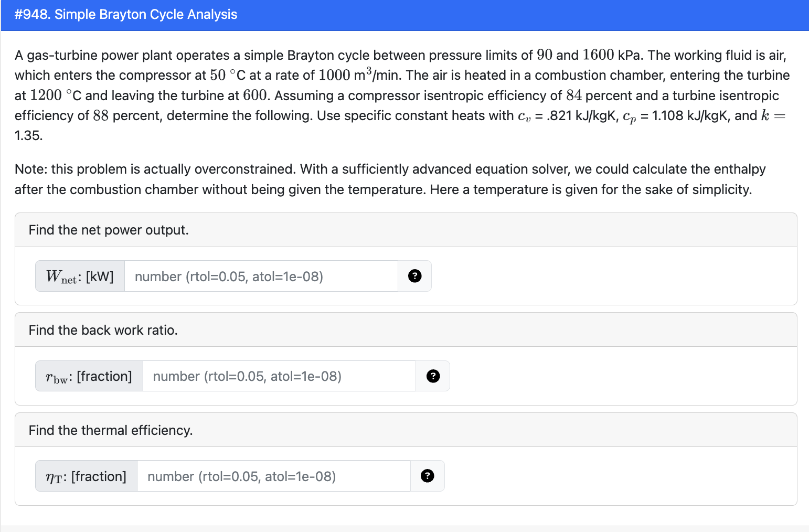Open the hint for the back work ratio

(432, 376)
